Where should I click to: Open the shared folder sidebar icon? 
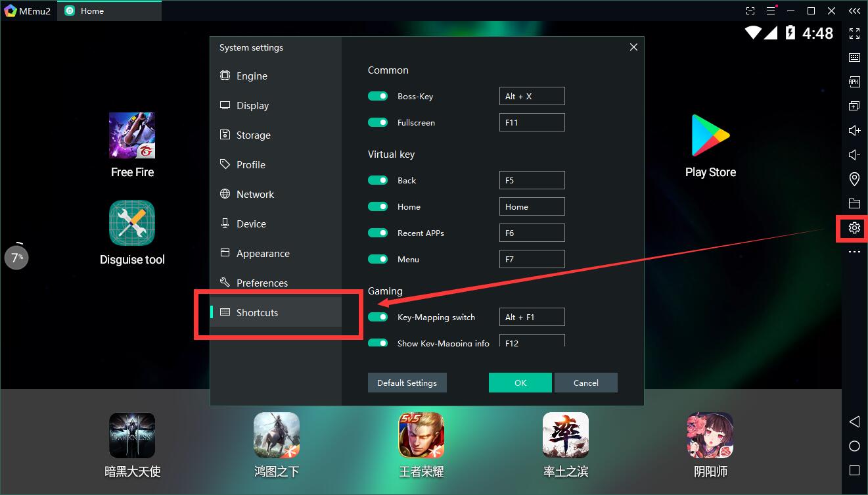tap(854, 203)
